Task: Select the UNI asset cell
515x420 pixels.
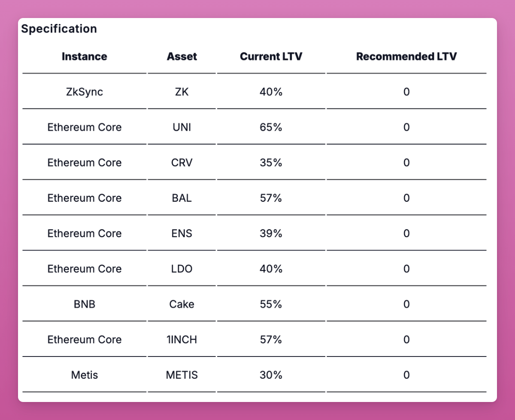Action: (x=182, y=127)
